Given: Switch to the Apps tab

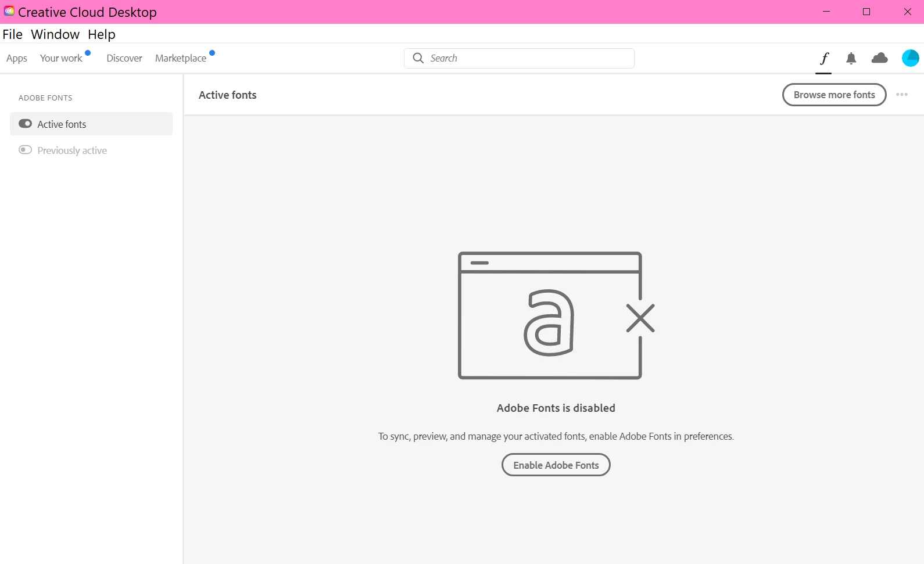Looking at the screenshot, I should [x=17, y=58].
